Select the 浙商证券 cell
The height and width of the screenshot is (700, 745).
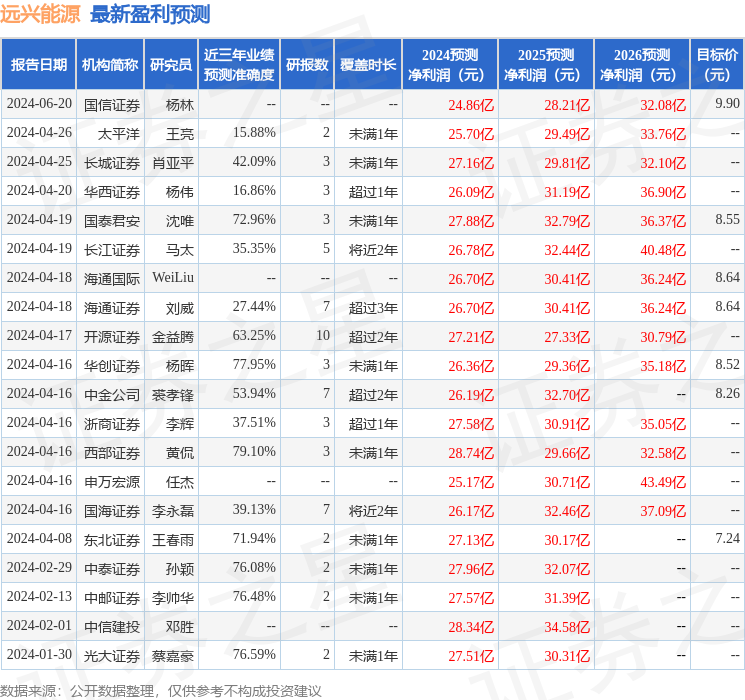click(112, 424)
